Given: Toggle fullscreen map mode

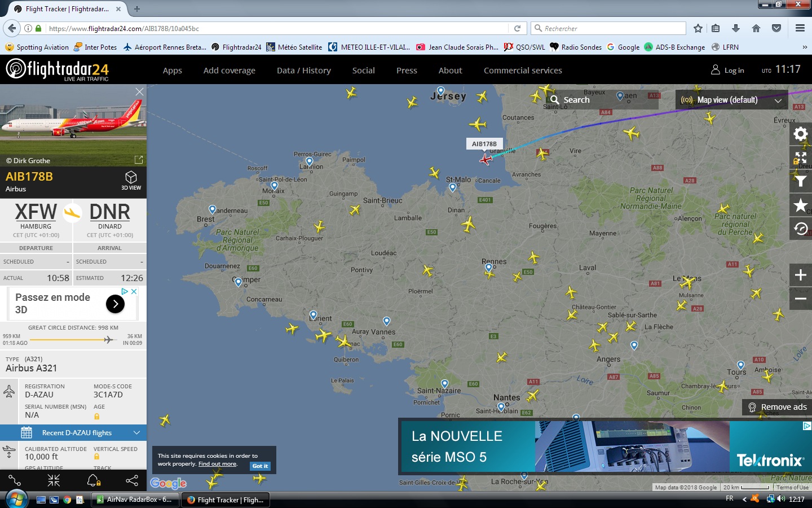Looking at the screenshot, I should (800, 158).
